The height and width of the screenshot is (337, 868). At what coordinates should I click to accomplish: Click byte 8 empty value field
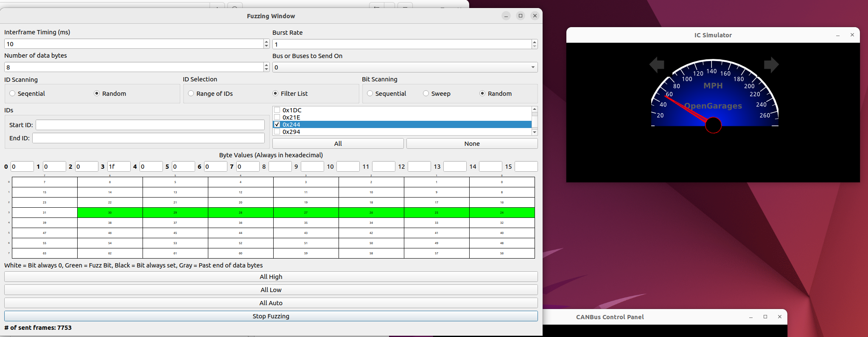pos(280,166)
